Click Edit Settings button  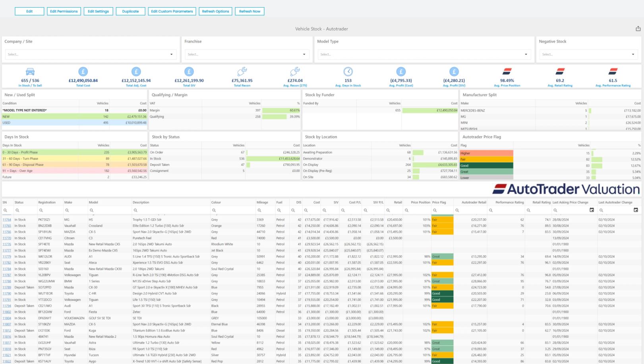(x=98, y=11)
